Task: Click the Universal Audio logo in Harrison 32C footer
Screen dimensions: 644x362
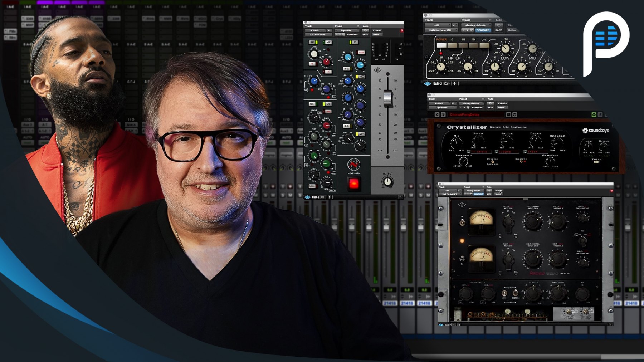Action: tap(427, 84)
